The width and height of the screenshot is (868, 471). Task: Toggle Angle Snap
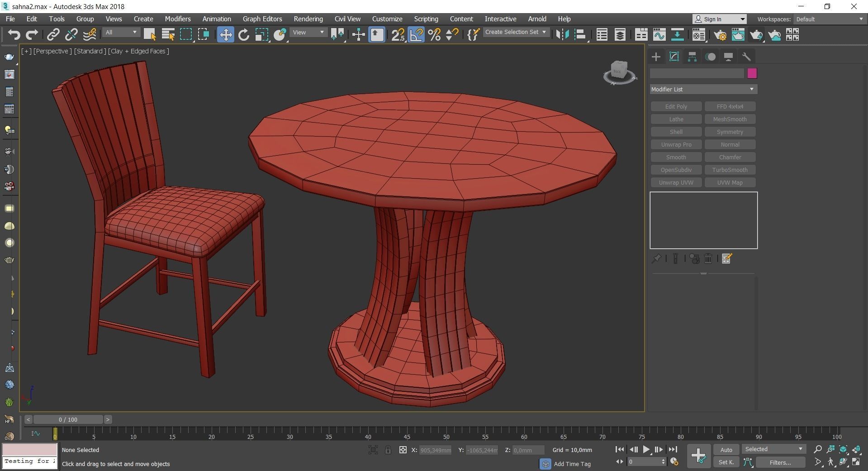(416, 35)
